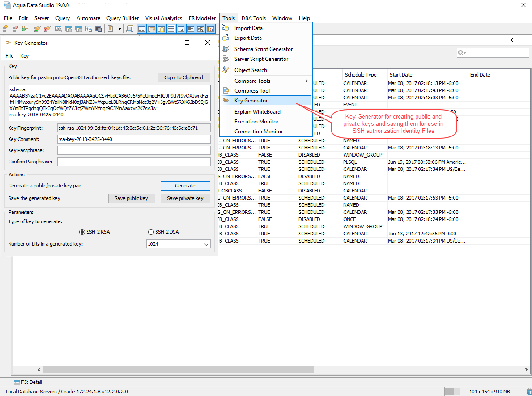
Task: Click the register server icon with plus
Action: click(5, 29)
